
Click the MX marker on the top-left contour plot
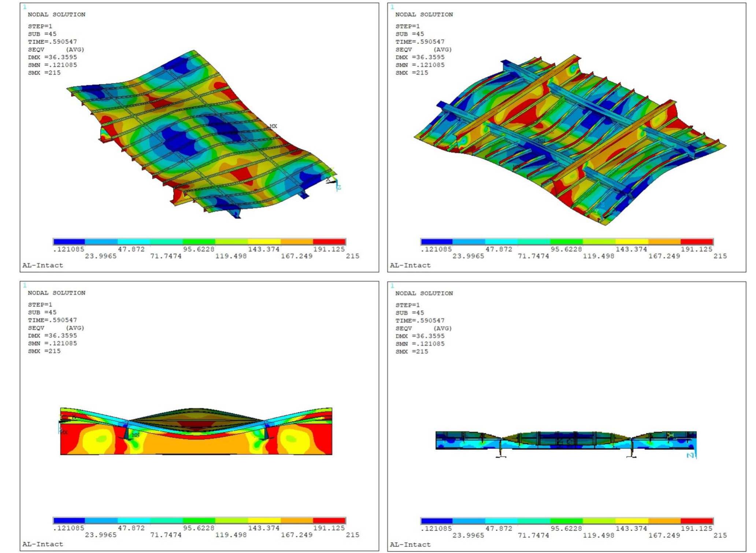[x=274, y=126]
